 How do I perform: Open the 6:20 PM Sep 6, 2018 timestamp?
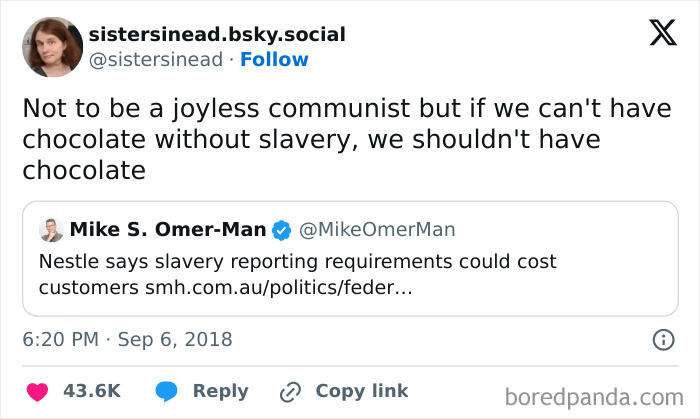[x=127, y=339]
